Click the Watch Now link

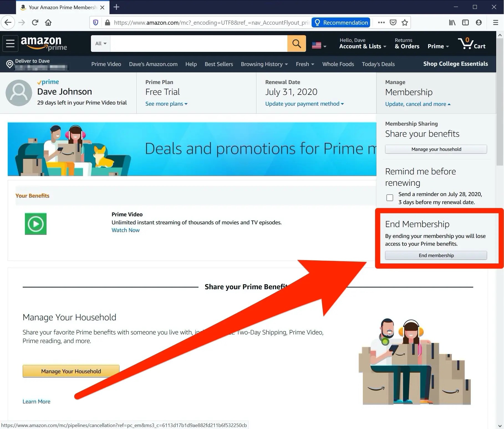coord(126,230)
